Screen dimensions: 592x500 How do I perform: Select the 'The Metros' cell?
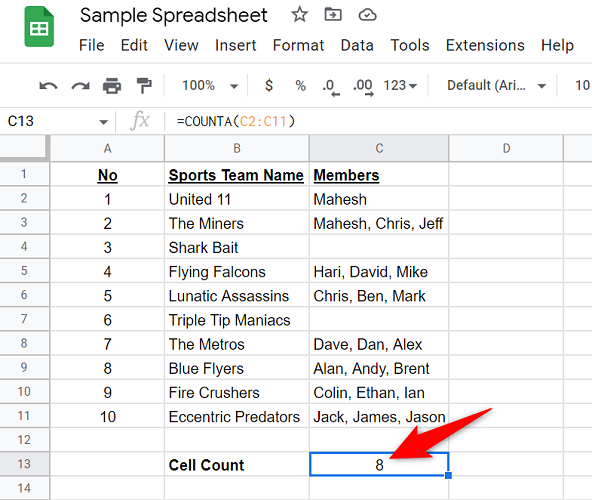(x=237, y=344)
